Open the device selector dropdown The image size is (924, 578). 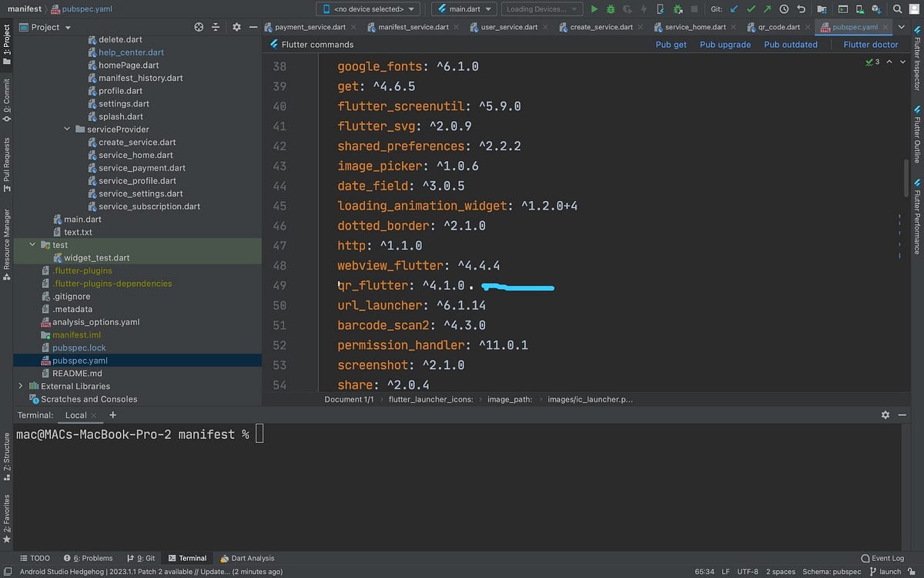[x=368, y=9]
